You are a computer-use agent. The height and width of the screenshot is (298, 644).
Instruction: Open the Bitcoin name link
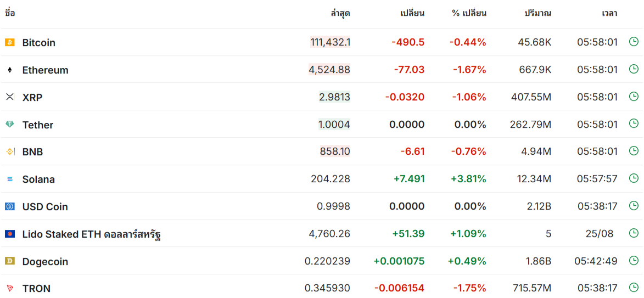(38, 42)
